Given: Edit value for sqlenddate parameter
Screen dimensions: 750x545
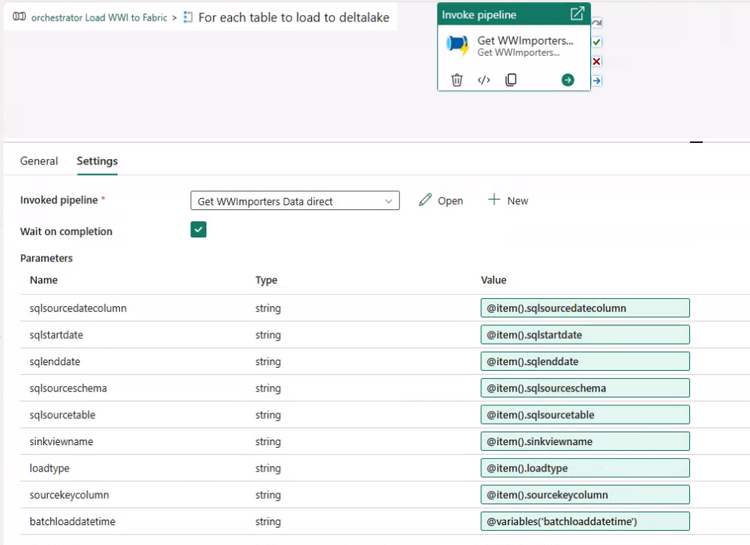Looking at the screenshot, I should tap(585, 361).
